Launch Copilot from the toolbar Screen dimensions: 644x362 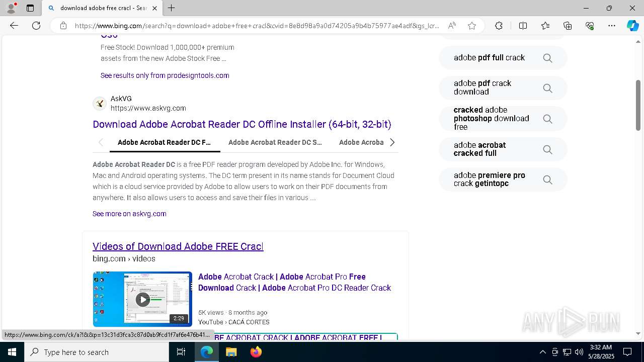click(632, 26)
